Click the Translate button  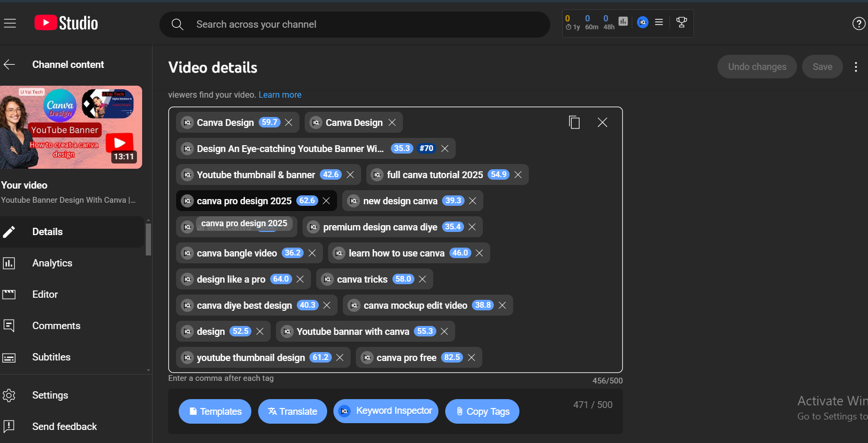coord(293,412)
